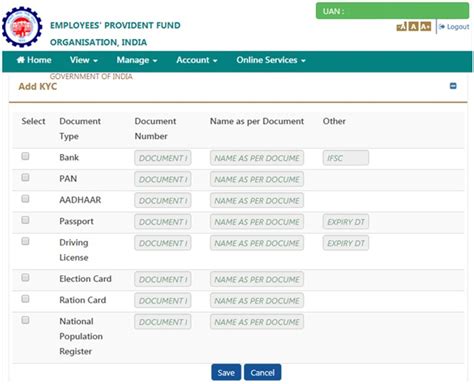
Task: Click the National Population Register name field
Action: [x=257, y=322]
